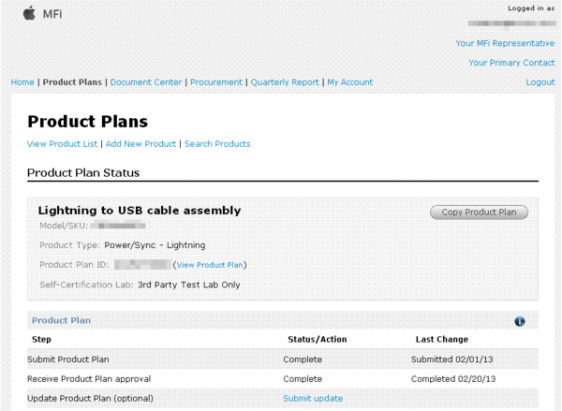Select Product Plans in navigation
562x411 pixels.
tap(72, 82)
